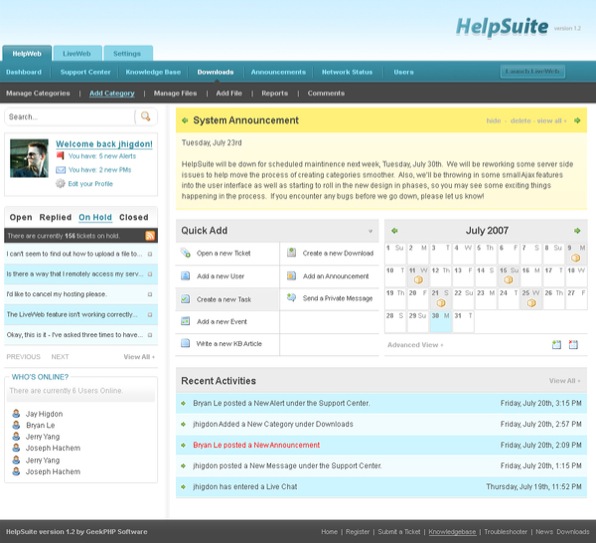Click the Add a new Event icon
596x543 pixels.
point(185,321)
